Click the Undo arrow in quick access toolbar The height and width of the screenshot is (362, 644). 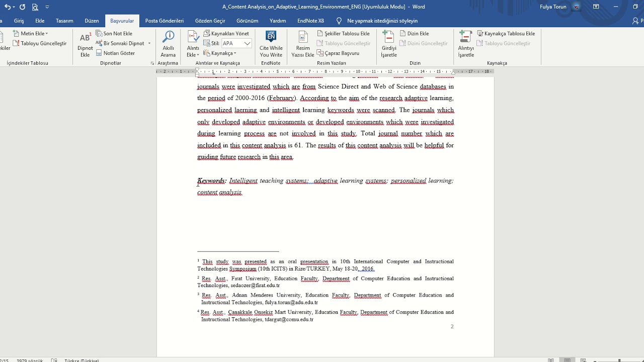click(x=7, y=7)
